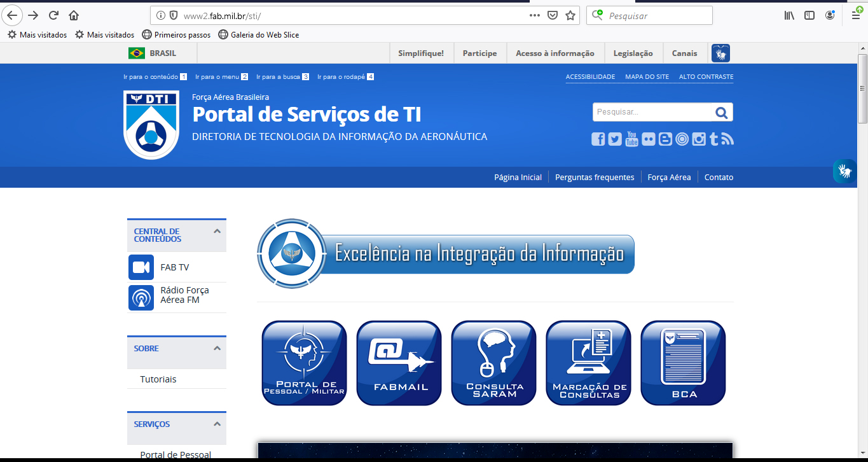Collapse the Central de Conteúdos section
Viewport: 868px width, 462px height.
(x=217, y=231)
